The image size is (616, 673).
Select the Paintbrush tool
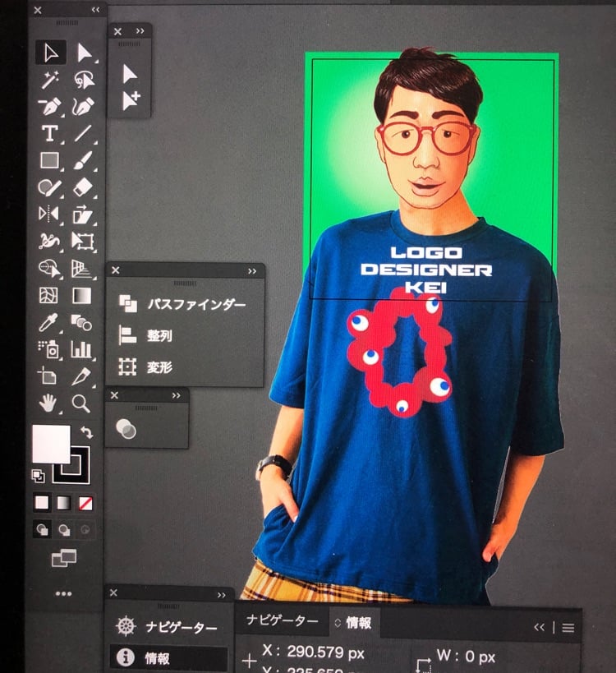pyautogui.click(x=82, y=160)
